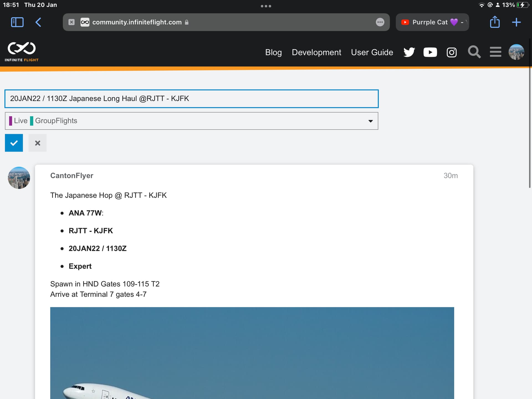Tap the Share icon

(495, 22)
